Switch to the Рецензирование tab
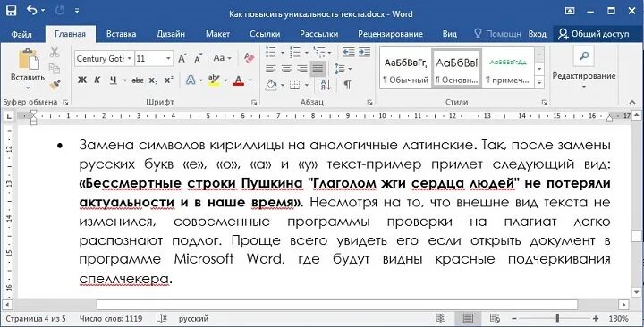644x327 pixels. [390, 34]
